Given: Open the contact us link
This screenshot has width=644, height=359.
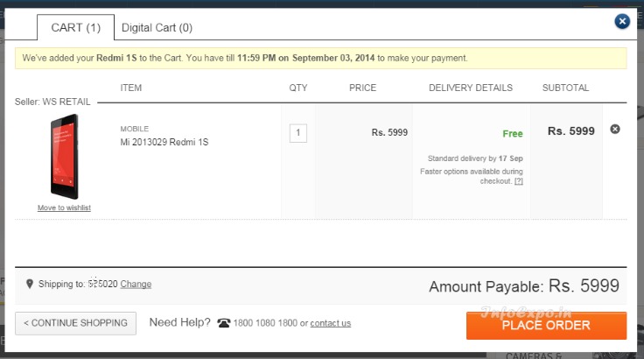Looking at the screenshot, I should (x=331, y=323).
